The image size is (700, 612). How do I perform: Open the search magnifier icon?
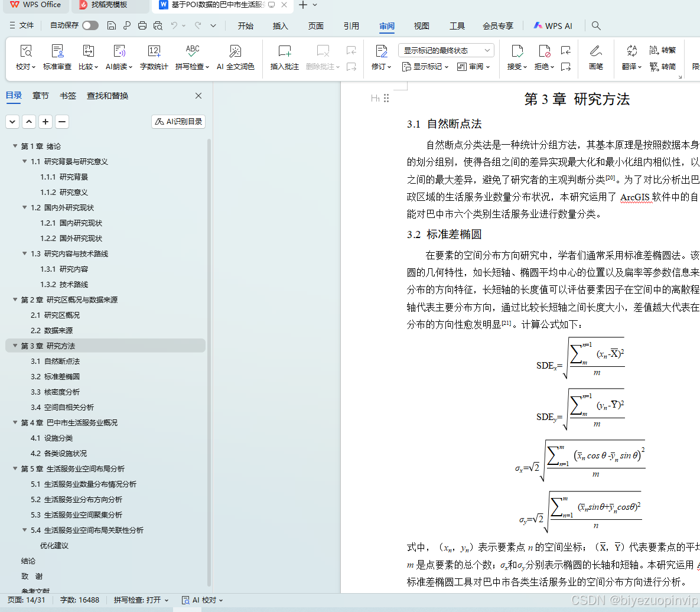pyautogui.click(x=596, y=25)
